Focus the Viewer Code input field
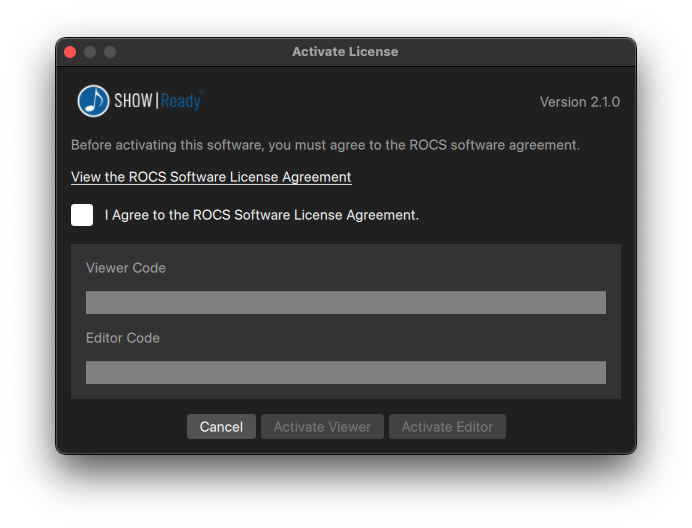The height and width of the screenshot is (528, 692). (345, 303)
